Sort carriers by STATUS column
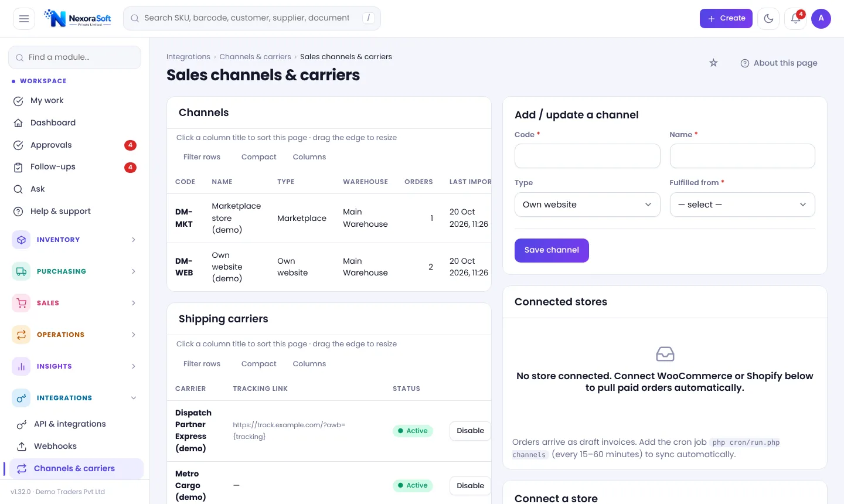 tap(406, 389)
